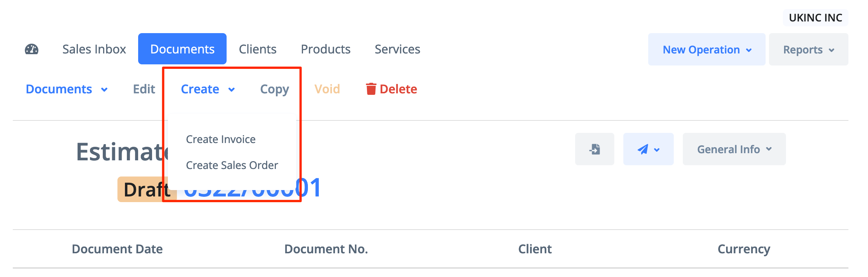This screenshot has height=277, width=868.
Task: Open the Products tab
Action: tap(326, 49)
